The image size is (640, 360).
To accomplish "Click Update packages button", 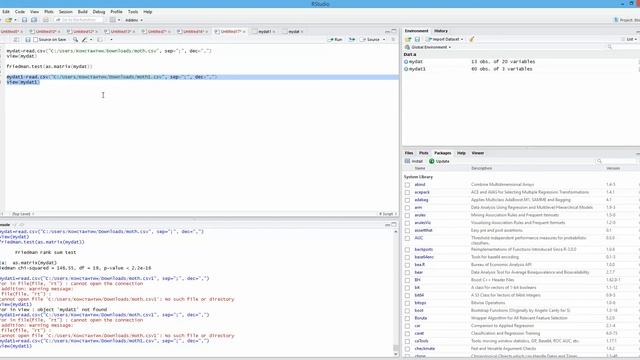I will 439,161.
